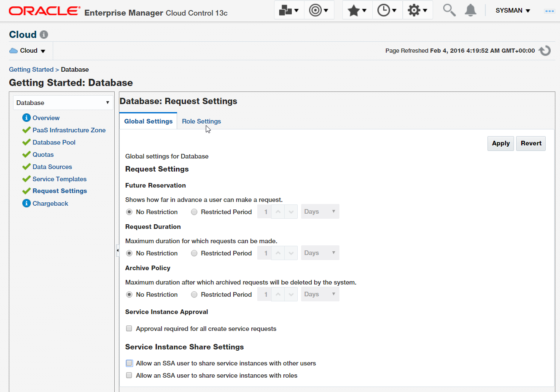Screen dimensions: 560x392
Task: Select No Restriction for Future Reservation
Action: pos(129,212)
